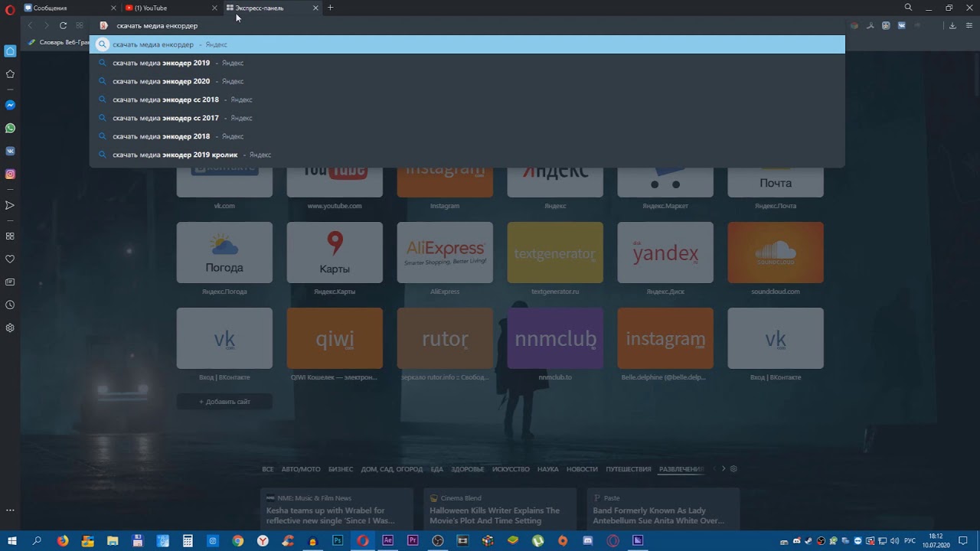Open the Easy Setup sliders icon
Screen dimensions: 980x551
coord(969,25)
